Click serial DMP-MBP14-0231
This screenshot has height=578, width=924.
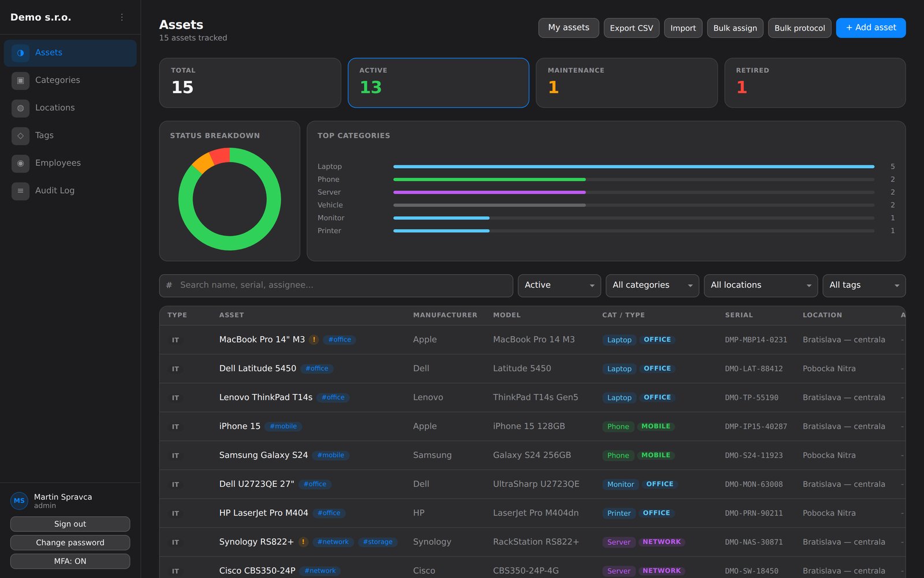coord(756,340)
